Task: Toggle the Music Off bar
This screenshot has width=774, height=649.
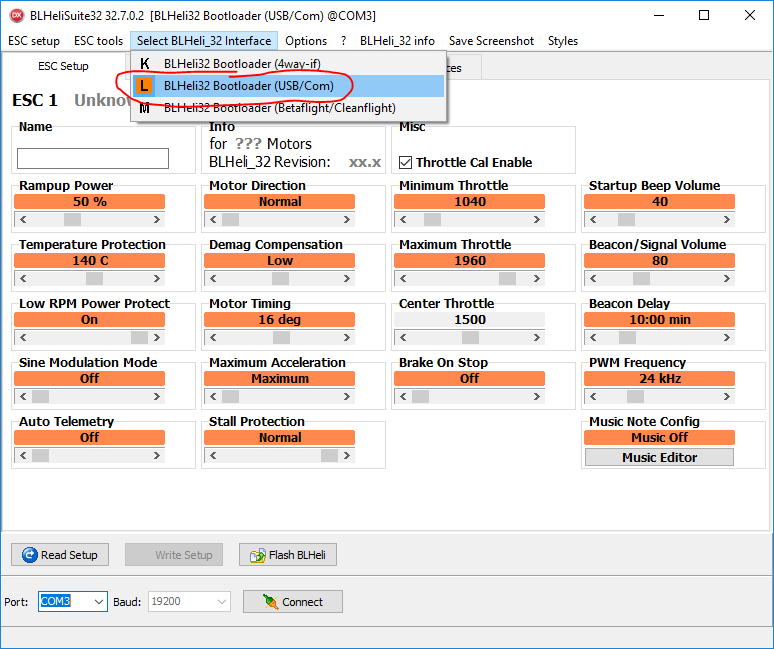Action: click(x=659, y=438)
